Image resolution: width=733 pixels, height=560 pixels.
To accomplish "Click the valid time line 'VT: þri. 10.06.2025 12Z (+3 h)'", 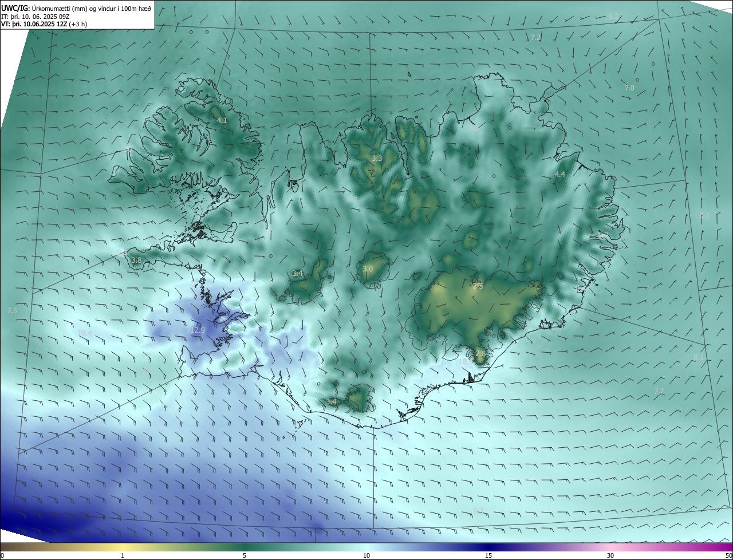I will (44, 24).
